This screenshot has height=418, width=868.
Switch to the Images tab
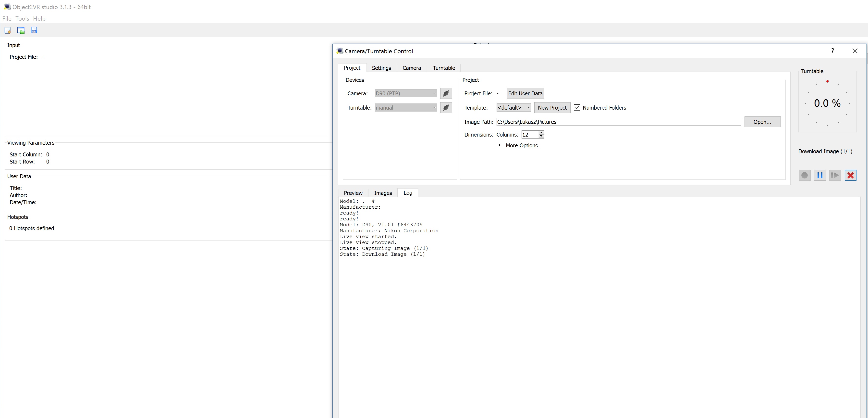(383, 193)
